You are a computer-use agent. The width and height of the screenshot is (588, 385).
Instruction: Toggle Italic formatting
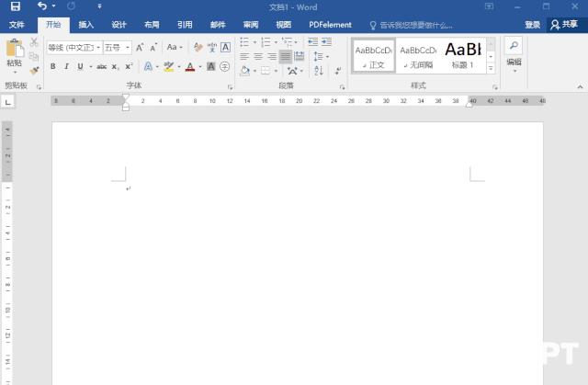point(66,66)
